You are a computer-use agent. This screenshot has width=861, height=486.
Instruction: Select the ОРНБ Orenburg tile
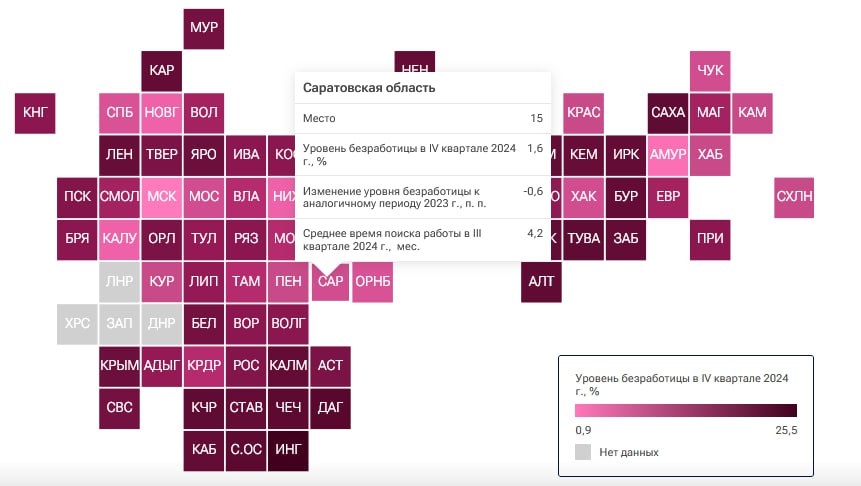pos(372,282)
